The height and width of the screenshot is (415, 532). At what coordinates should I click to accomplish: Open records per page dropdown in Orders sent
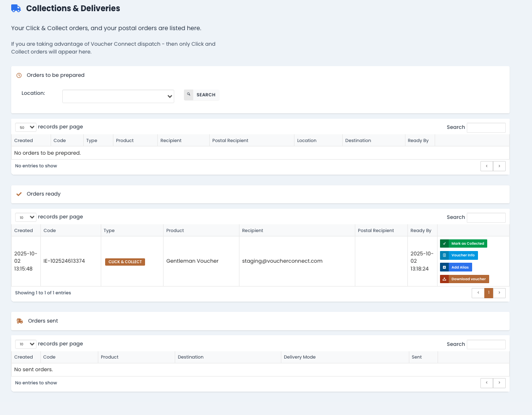coord(26,344)
